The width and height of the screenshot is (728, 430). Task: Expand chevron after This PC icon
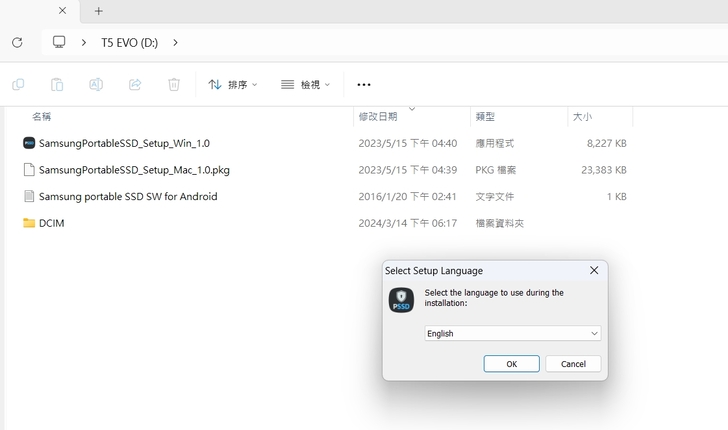point(84,43)
